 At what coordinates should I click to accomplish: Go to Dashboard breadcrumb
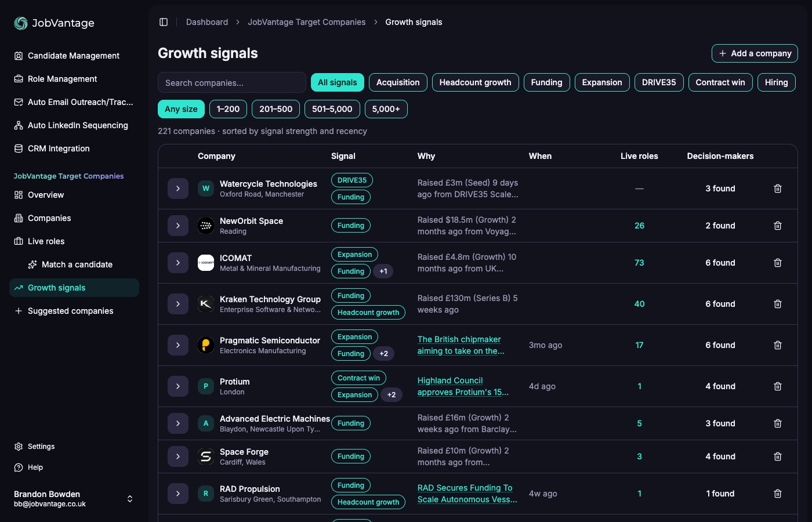207,22
